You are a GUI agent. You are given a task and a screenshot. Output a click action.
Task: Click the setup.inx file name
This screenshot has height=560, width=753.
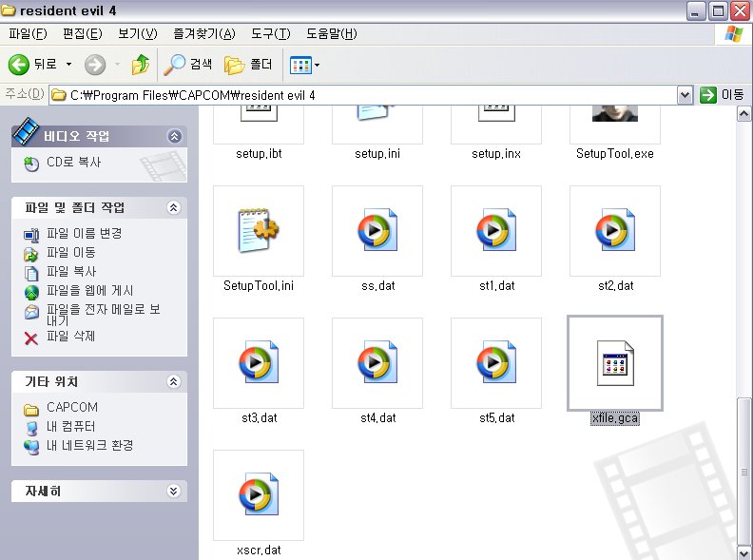[x=496, y=154]
